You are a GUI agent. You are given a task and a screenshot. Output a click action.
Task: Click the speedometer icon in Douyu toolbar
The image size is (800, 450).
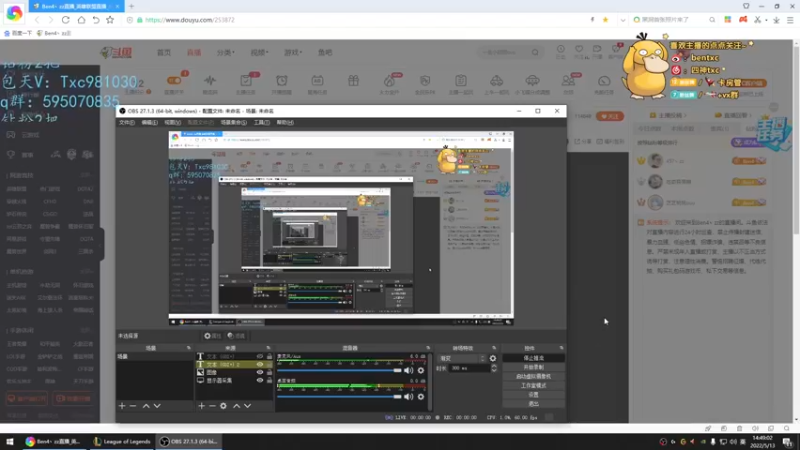click(604, 81)
